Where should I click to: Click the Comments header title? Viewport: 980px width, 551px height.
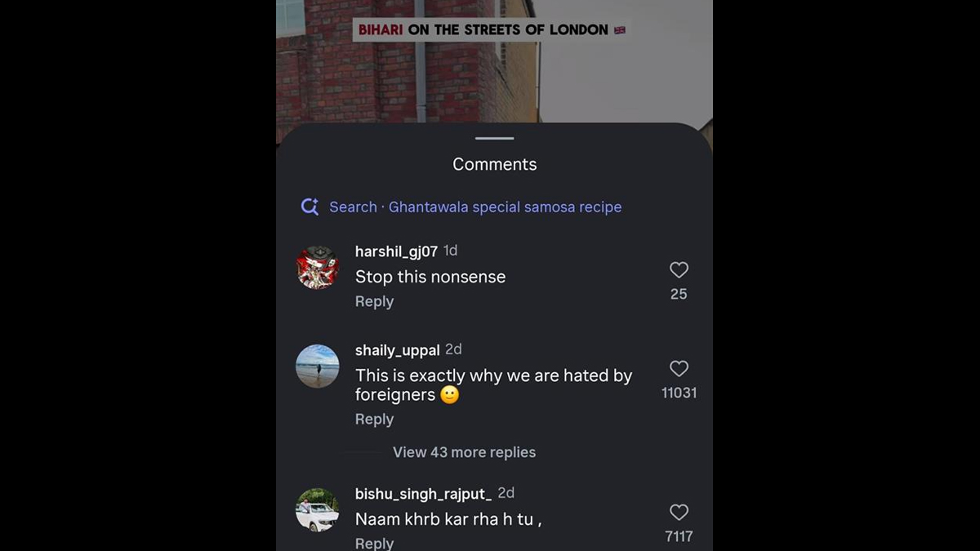click(x=494, y=164)
